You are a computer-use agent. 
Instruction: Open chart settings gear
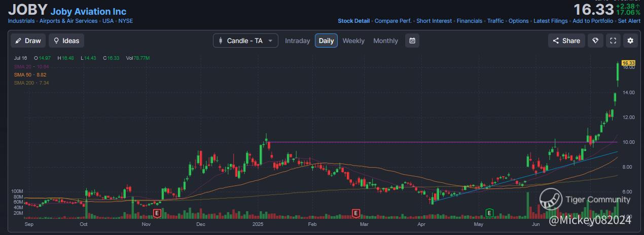(x=630, y=41)
